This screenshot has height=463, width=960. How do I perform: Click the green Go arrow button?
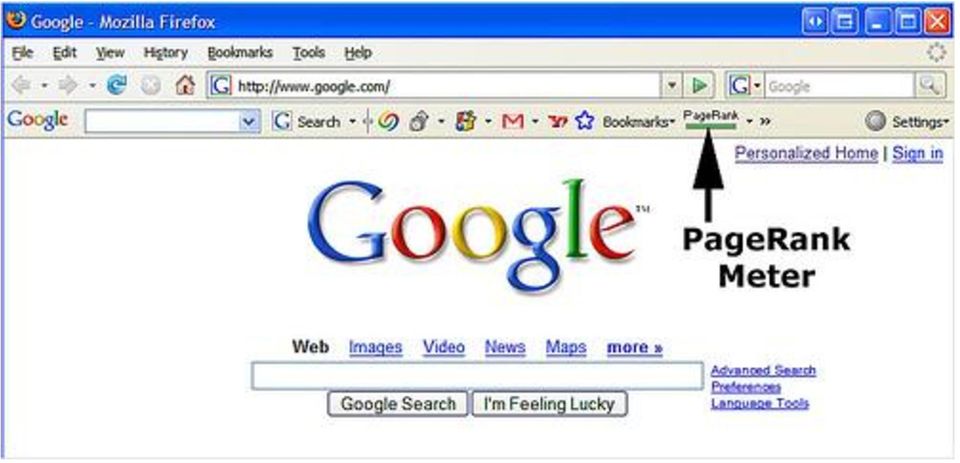(x=699, y=86)
